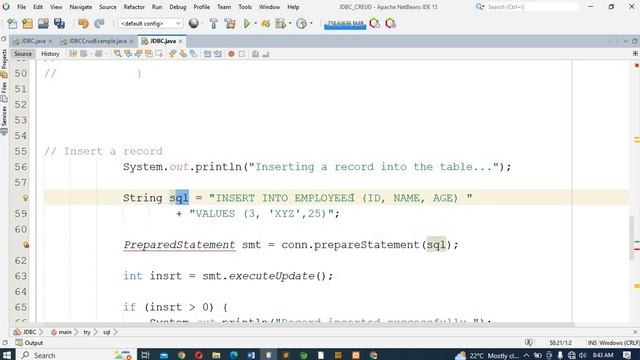Viewport: 640px width, 360px height.
Task: Open the Tools menu
Action: [245, 7]
